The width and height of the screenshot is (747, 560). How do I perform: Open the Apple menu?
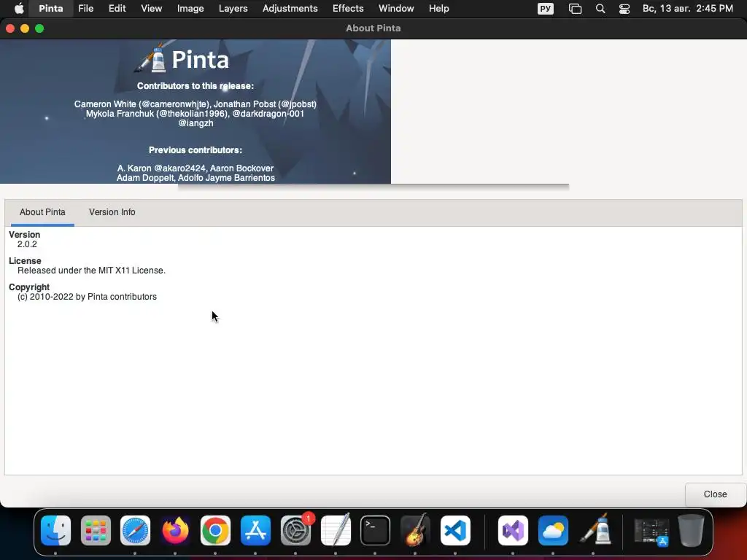tap(18, 9)
